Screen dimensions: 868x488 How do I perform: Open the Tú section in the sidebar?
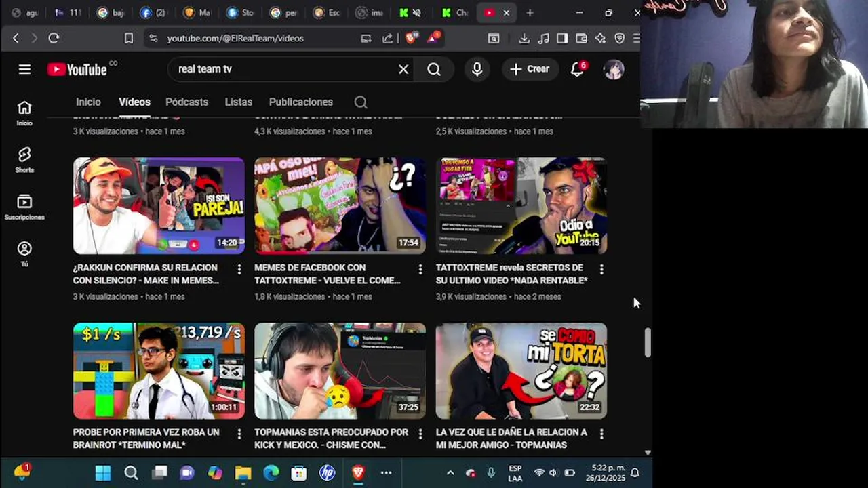[x=24, y=253]
